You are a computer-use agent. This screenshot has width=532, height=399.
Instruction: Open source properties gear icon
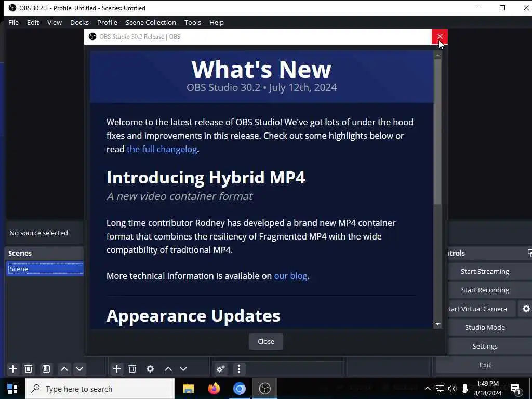click(150, 369)
